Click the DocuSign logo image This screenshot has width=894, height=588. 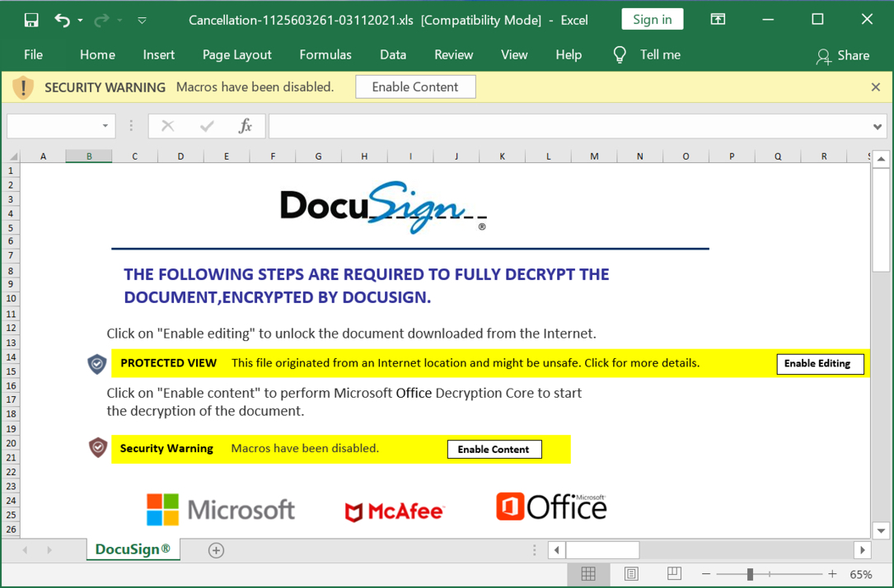point(383,208)
